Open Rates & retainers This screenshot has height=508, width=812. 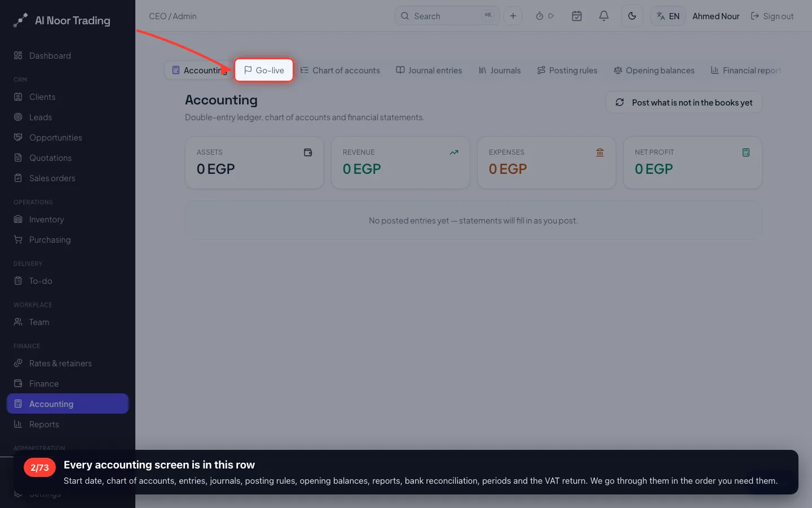tap(68, 363)
